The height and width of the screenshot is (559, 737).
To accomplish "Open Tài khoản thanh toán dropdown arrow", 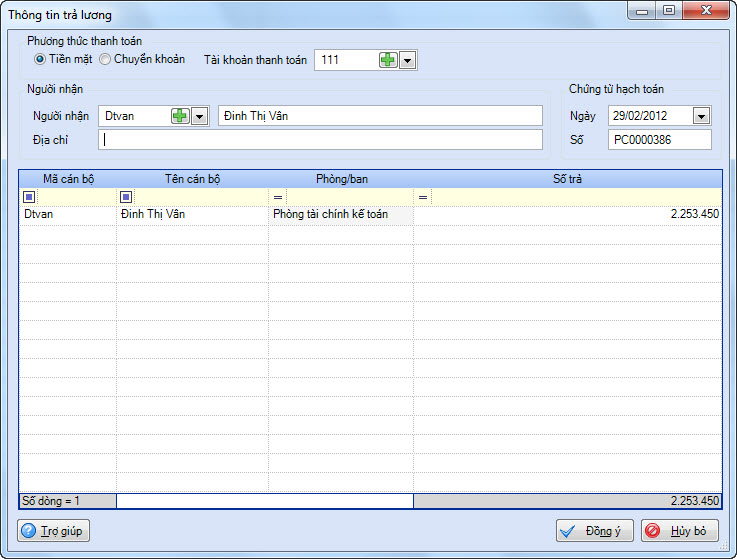I will (408, 60).
